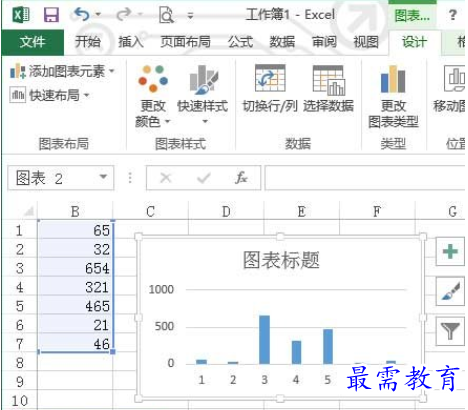This screenshot has height=410, width=468.
Task: Open the Chart Elements plus button
Action: coord(450,251)
